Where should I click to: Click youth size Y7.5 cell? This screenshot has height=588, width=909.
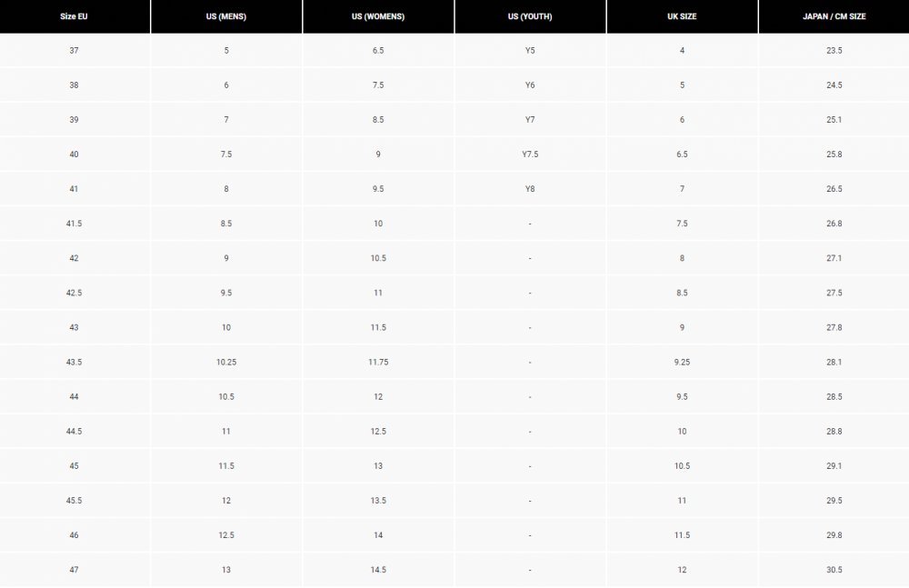[x=530, y=154]
